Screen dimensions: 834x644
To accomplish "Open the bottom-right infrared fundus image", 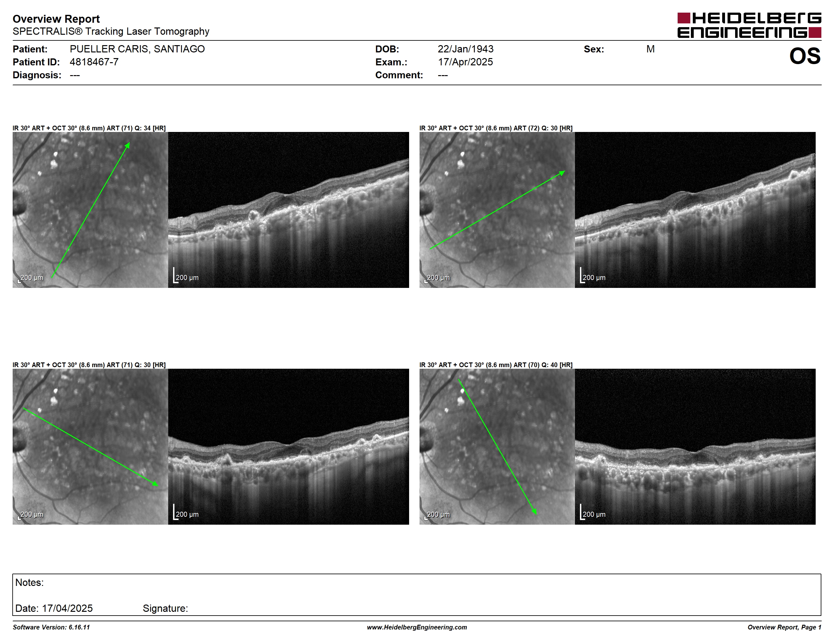I will click(x=497, y=446).
